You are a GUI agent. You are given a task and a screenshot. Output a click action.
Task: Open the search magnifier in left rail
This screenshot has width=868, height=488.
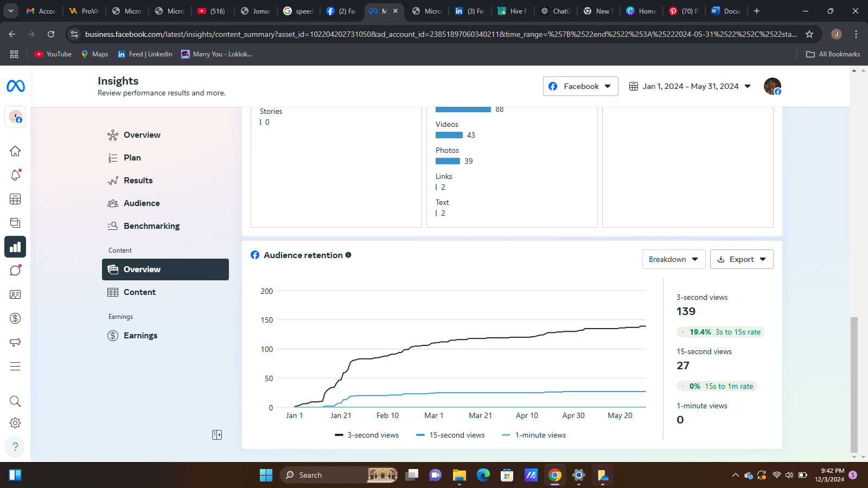tap(15, 401)
